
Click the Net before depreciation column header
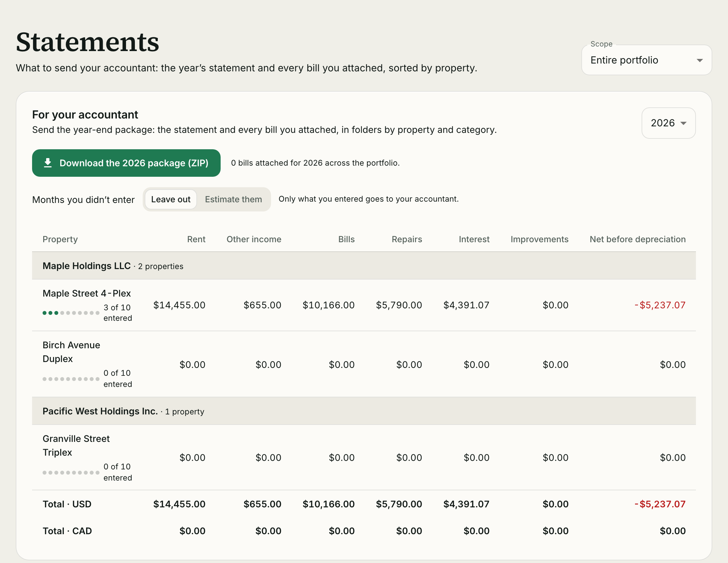(637, 239)
